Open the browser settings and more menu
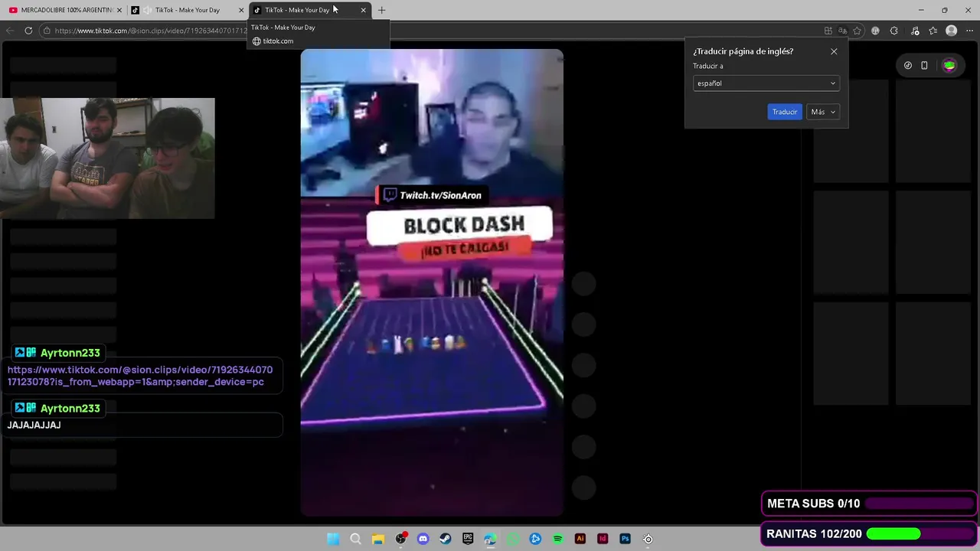Image resolution: width=980 pixels, height=551 pixels. pyautogui.click(x=970, y=31)
